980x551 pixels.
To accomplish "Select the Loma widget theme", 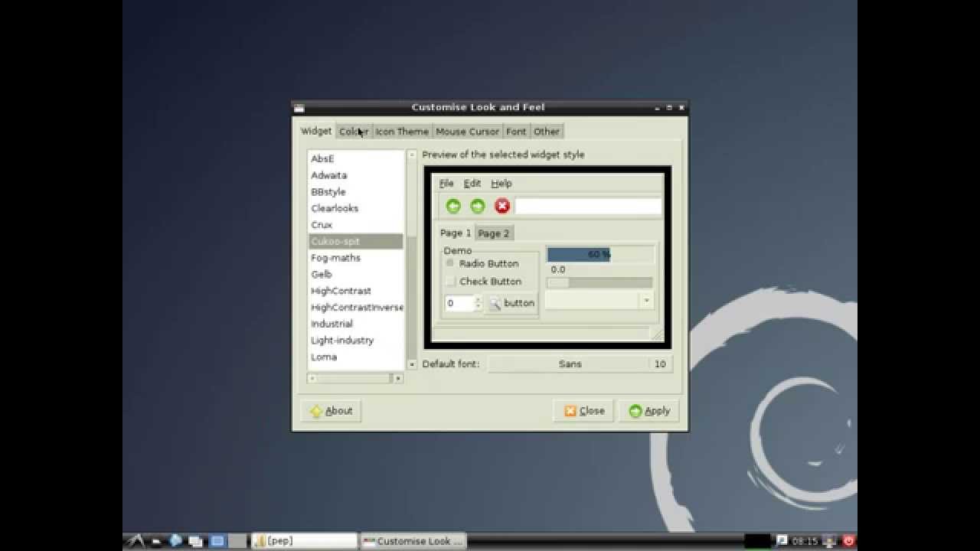I will click(x=356, y=357).
